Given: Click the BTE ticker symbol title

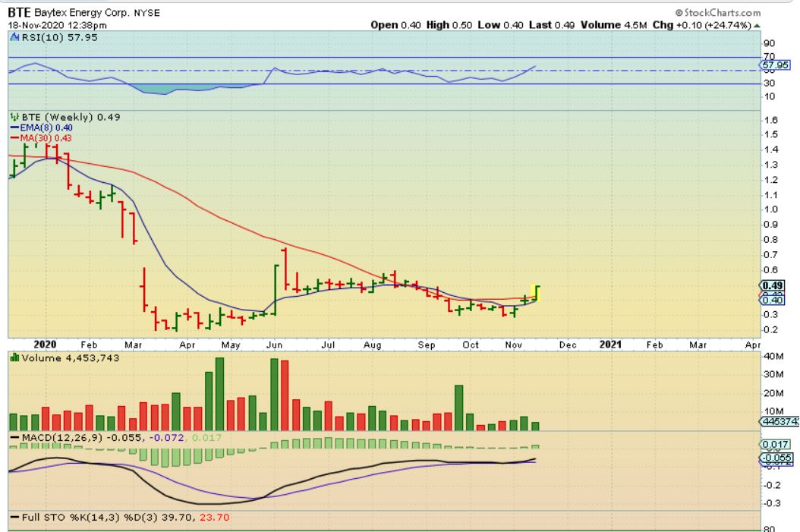Looking at the screenshot, I should coord(20,12).
